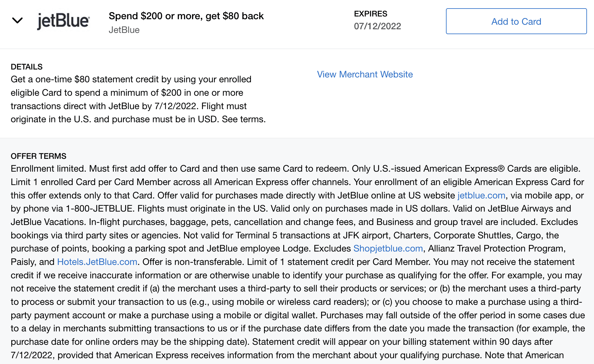
Task: Follow the jetblue.com link in offer terms
Action: coord(481,195)
